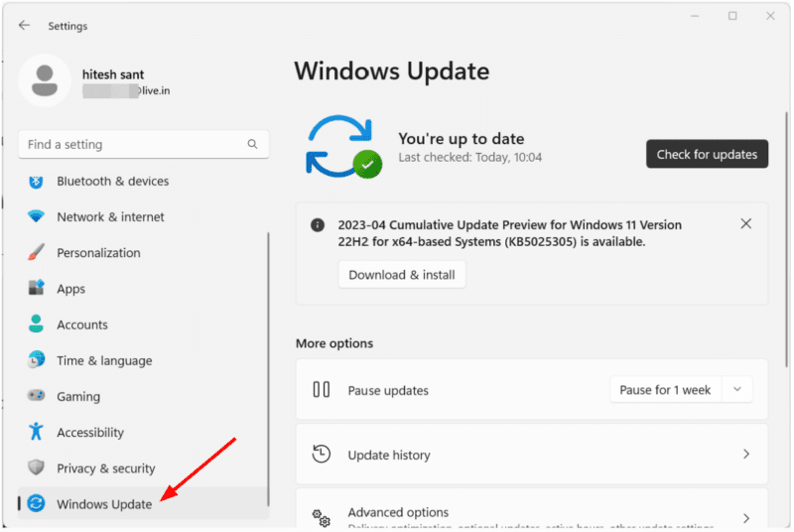This screenshot has height=532, width=794.
Task: Click the Windows Update sidebar sync icon
Action: click(36, 503)
